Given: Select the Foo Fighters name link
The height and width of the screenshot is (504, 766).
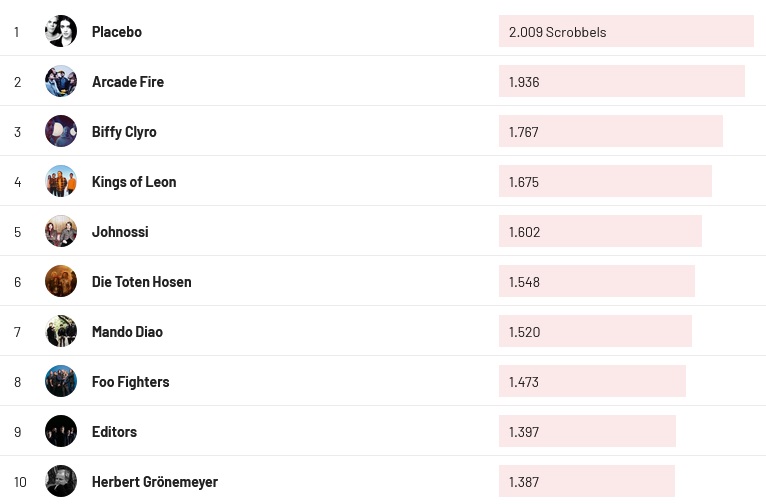Looking at the screenshot, I should coord(130,382).
